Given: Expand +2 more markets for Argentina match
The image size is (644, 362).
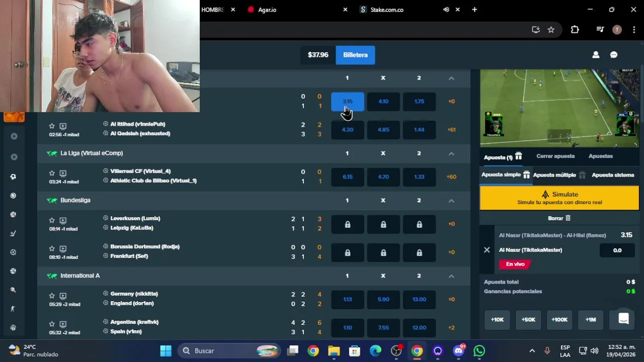Looking at the screenshot, I should coord(451,328).
